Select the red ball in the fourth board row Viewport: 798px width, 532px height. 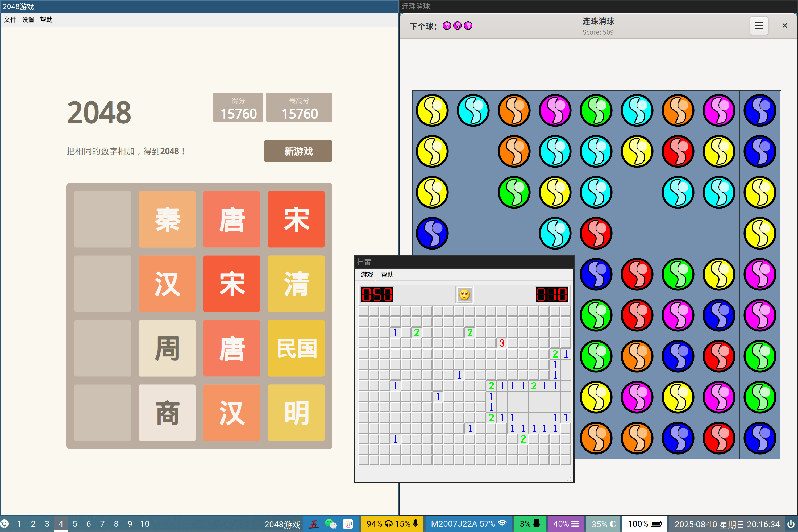(596, 234)
